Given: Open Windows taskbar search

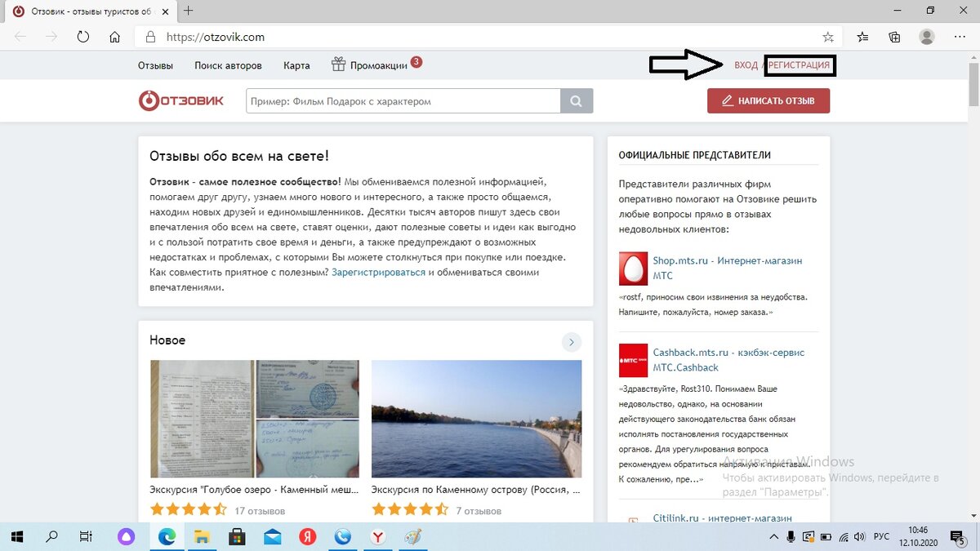Looking at the screenshot, I should tap(51, 536).
